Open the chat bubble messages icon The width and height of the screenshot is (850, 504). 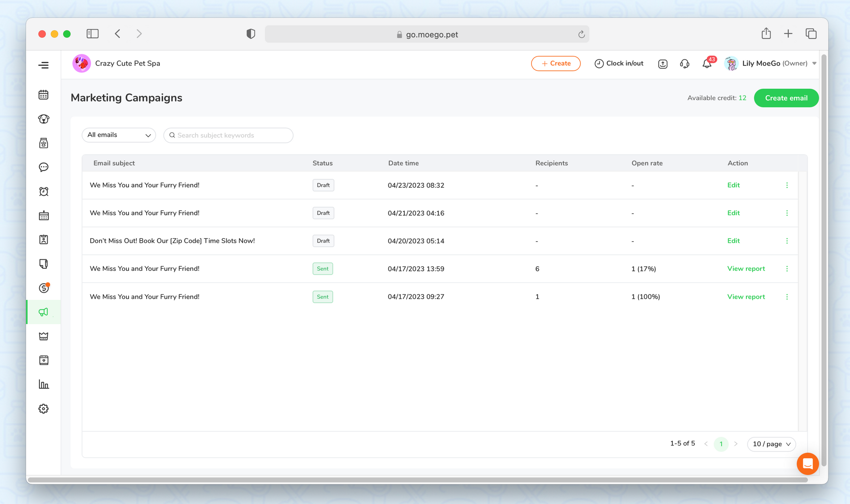coord(43,167)
